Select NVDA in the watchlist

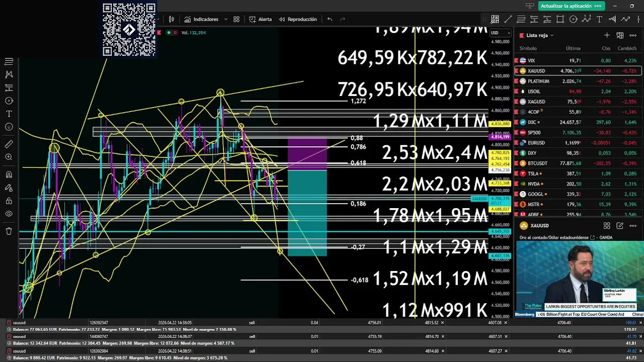point(578,184)
